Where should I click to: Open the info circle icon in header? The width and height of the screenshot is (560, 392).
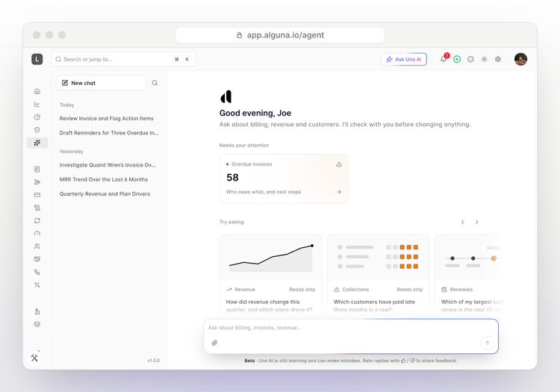pyautogui.click(x=470, y=59)
